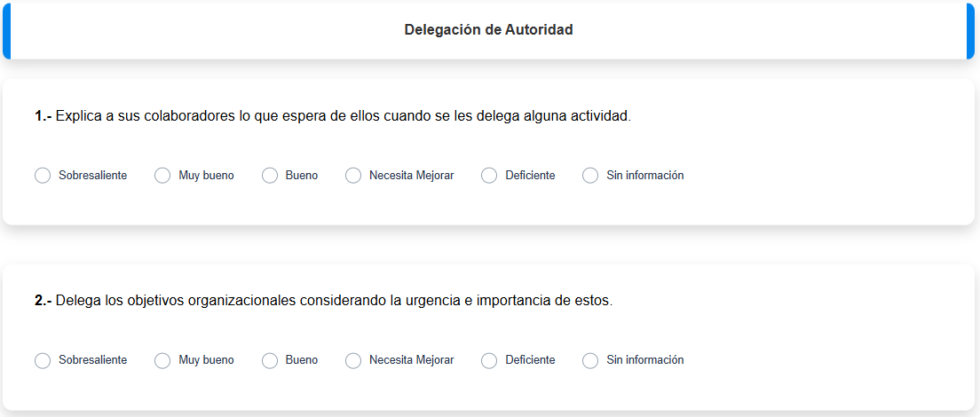Click question 1 text about explaining expectations

coord(333,116)
